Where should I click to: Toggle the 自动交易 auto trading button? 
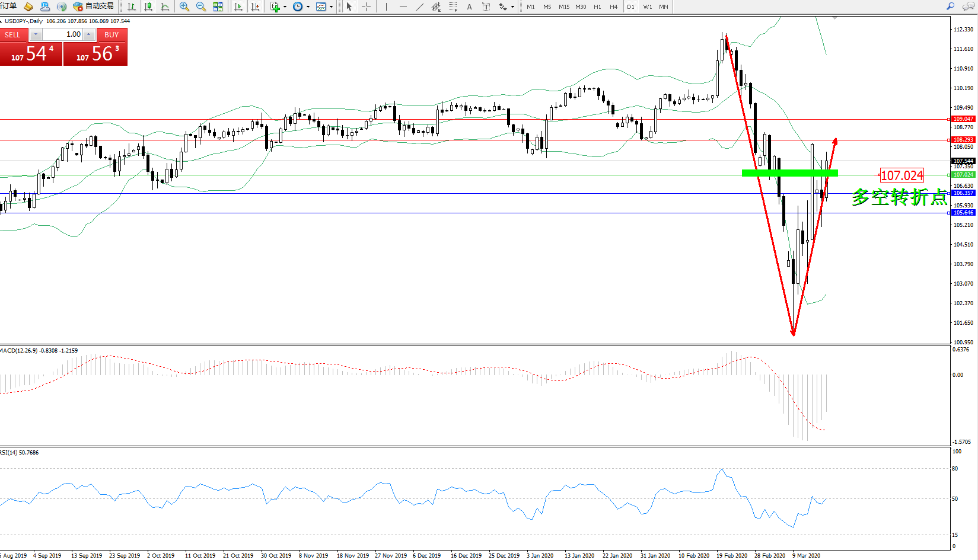click(94, 7)
